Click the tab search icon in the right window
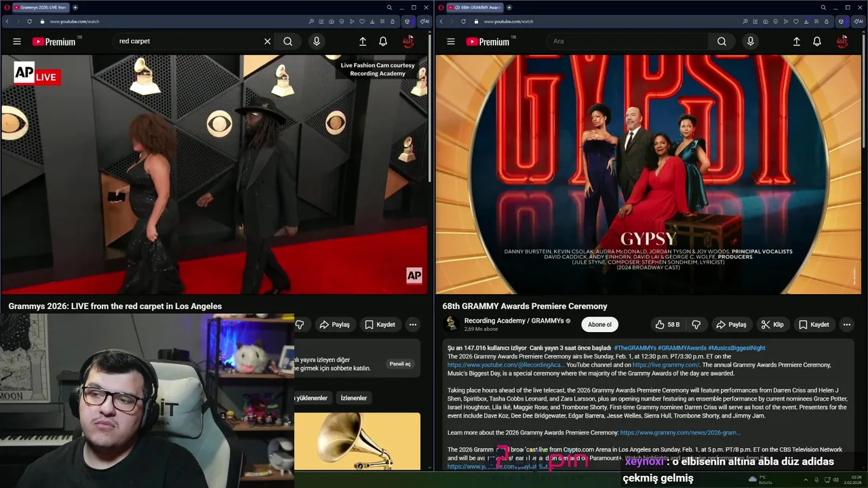 point(823,7)
